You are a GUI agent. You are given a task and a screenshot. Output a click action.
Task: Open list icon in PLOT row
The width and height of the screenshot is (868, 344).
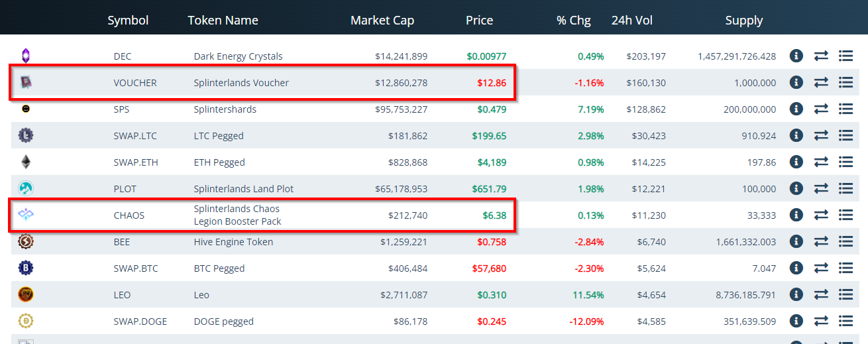tap(845, 188)
